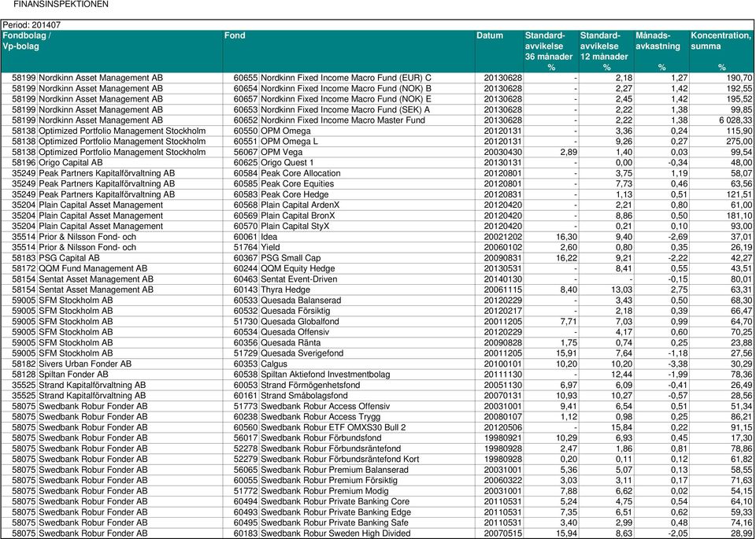Select 'Strand Förmögenhetsfond' fund
This screenshot has width=756, height=539.
coord(310,386)
